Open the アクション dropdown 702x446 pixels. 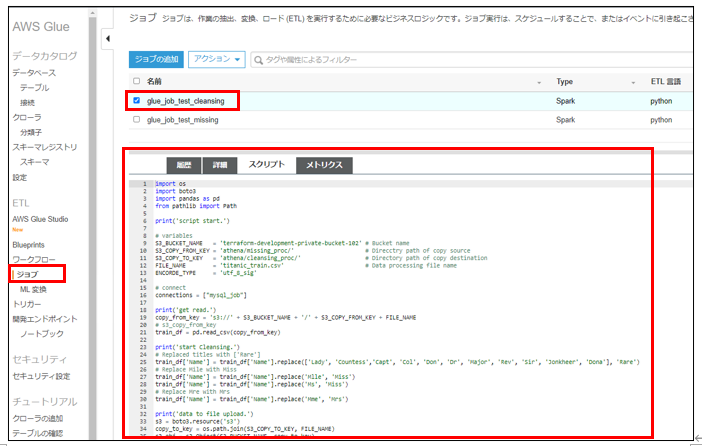point(217,59)
